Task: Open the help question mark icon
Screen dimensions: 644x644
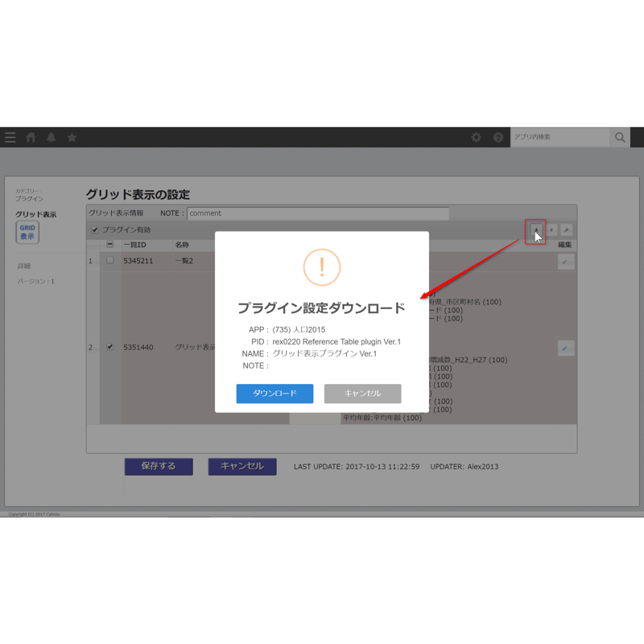Action: 498,137
